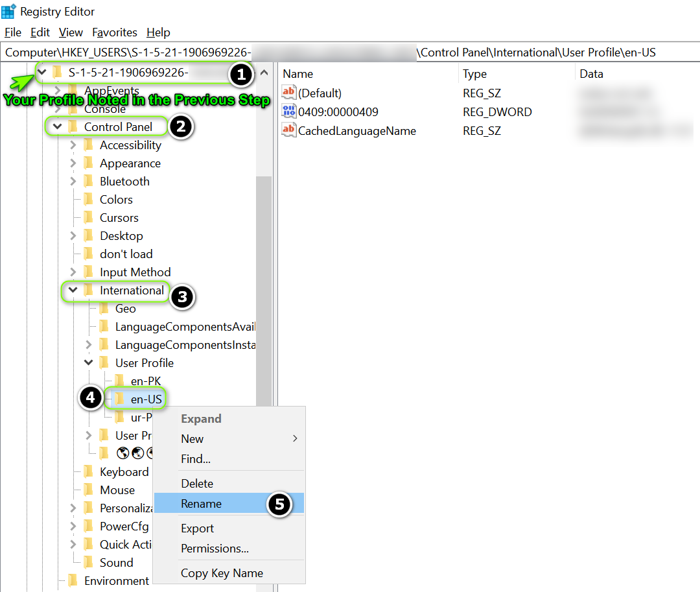The height and width of the screenshot is (592, 700).
Task: Open the New submenu in context menu
Action: coord(229,439)
